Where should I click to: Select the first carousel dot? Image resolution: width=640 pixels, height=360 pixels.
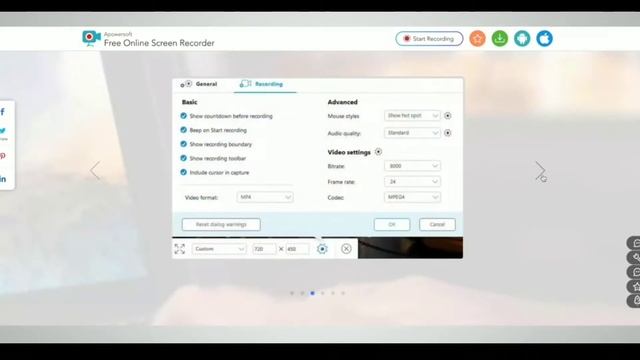[292, 293]
